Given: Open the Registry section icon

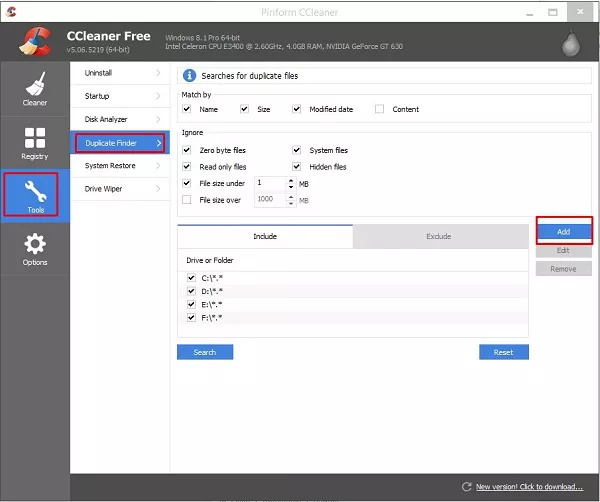Looking at the screenshot, I should point(34,140).
